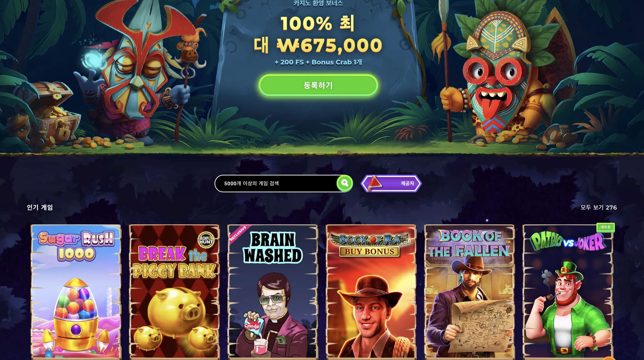Open Break the Piggy Bank game
The image size is (644, 360).
click(x=174, y=292)
